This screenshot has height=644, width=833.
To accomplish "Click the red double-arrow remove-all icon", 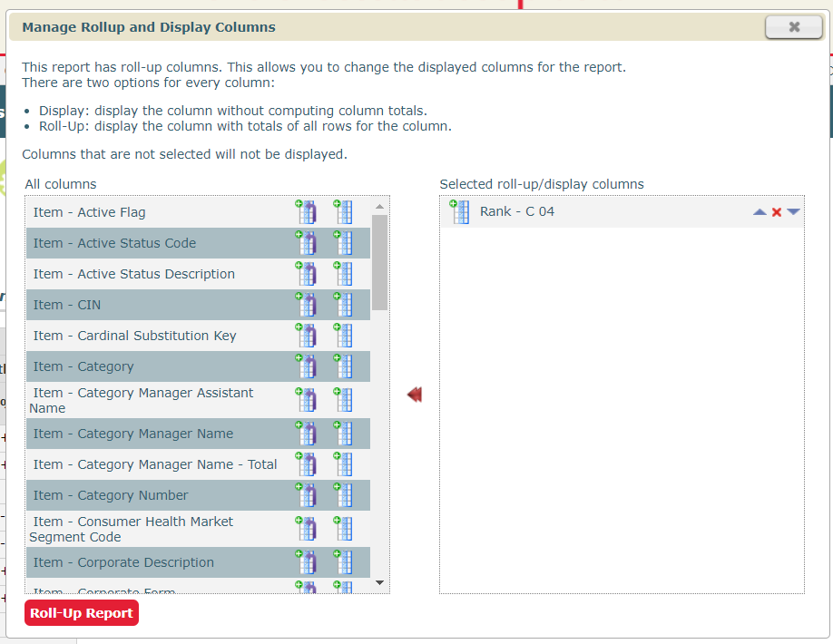I will click(415, 395).
